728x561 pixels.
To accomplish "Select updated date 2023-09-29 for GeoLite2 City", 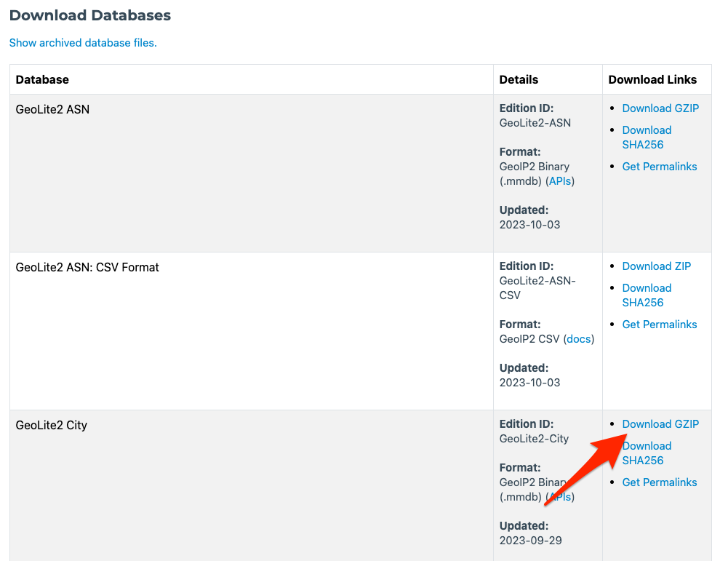I will (x=531, y=541).
